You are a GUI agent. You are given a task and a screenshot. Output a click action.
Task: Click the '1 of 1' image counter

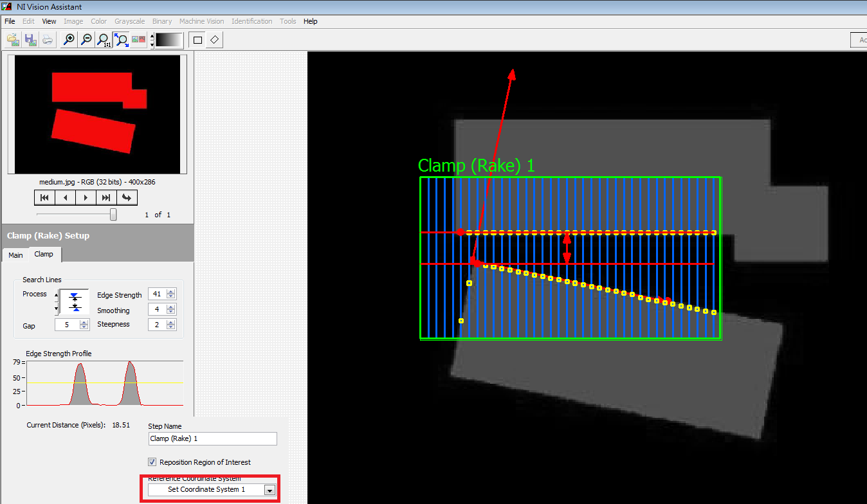[158, 215]
